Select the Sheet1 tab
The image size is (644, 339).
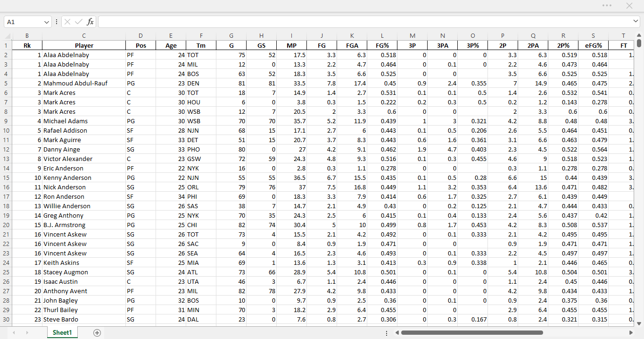click(62, 333)
